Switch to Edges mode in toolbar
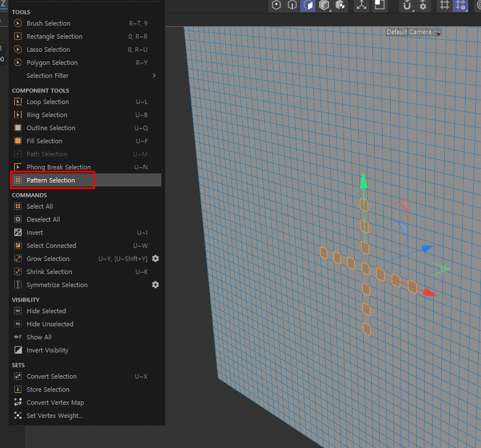Image resolution: width=481 pixels, height=448 pixels. pyautogui.click(x=292, y=5)
